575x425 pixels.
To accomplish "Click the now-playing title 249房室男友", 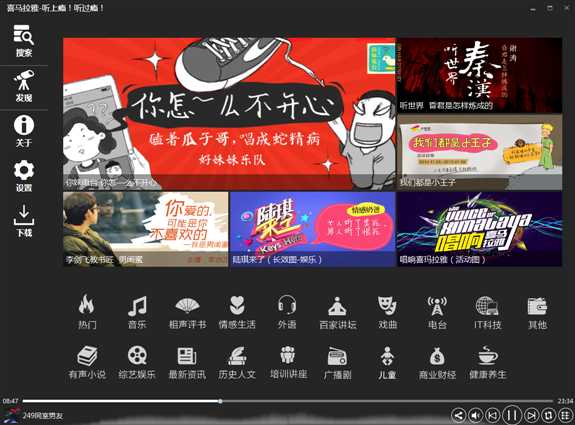I will click(43, 415).
